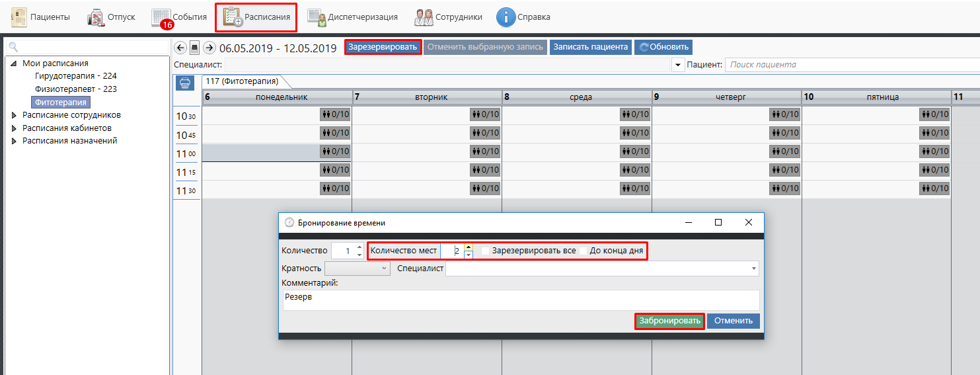
Task: Select Гирудотерапия - 224 schedule
Action: coord(75,76)
